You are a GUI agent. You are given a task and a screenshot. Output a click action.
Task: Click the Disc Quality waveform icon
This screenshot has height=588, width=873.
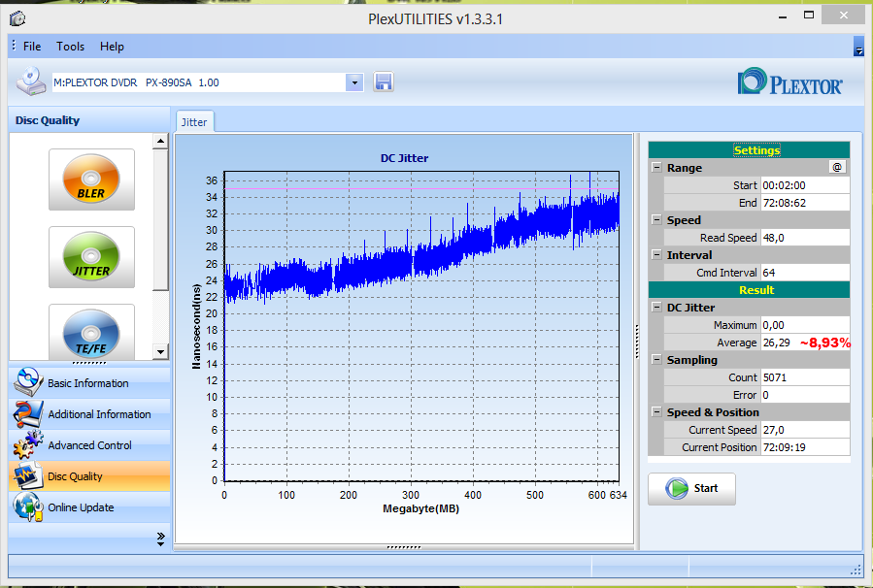pyautogui.click(x=27, y=475)
